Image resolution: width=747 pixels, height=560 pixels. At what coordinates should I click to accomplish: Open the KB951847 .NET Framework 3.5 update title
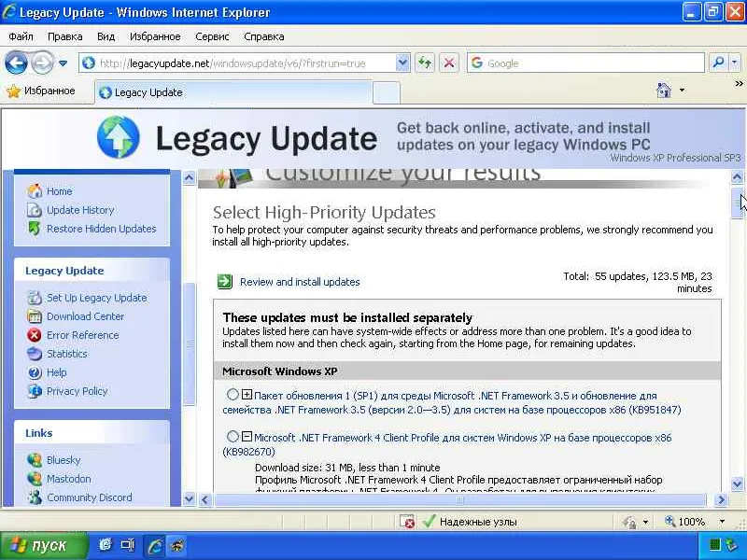[452, 403]
